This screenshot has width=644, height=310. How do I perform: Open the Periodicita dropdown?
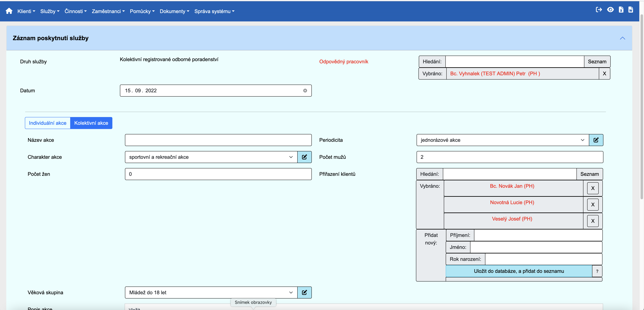pyautogui.click(x=503, y=140)
